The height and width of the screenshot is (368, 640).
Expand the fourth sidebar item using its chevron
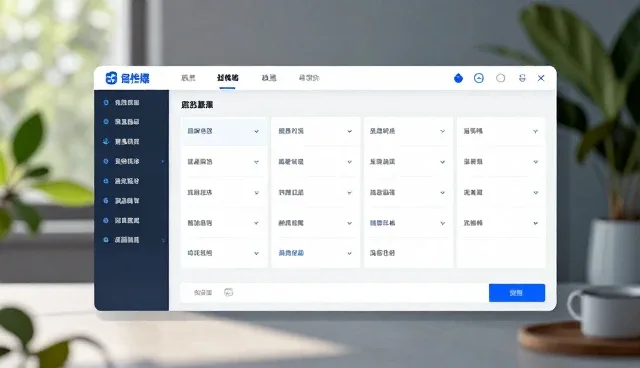(162, 162)
